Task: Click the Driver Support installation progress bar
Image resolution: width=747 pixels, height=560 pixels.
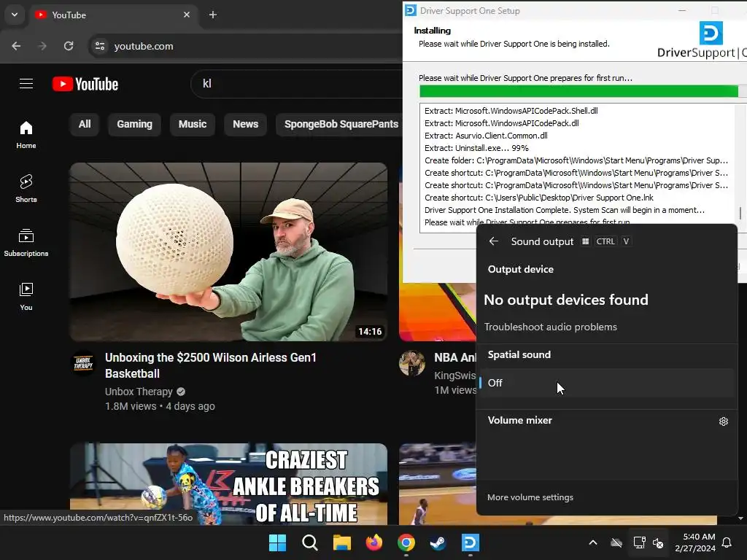Action: (583, 91)
